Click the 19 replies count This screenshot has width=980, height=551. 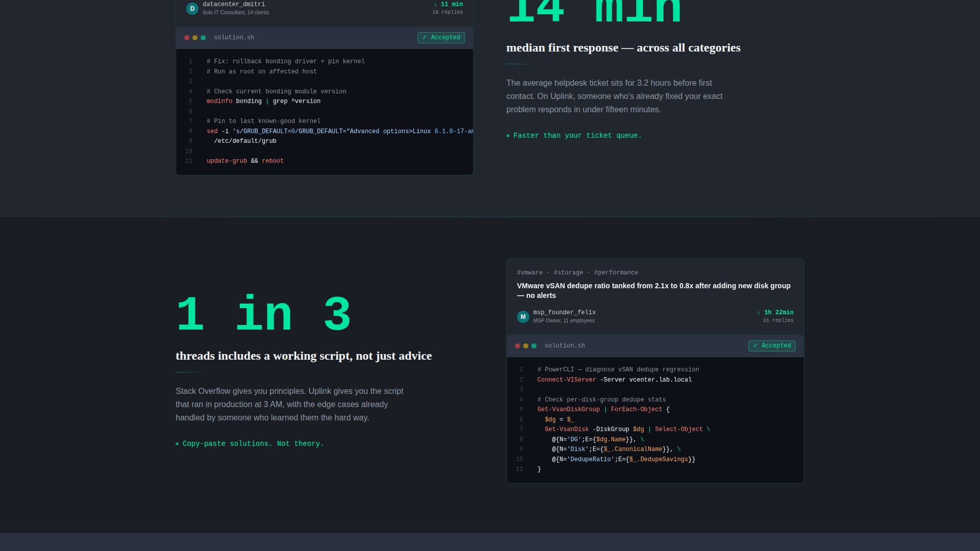448,12
